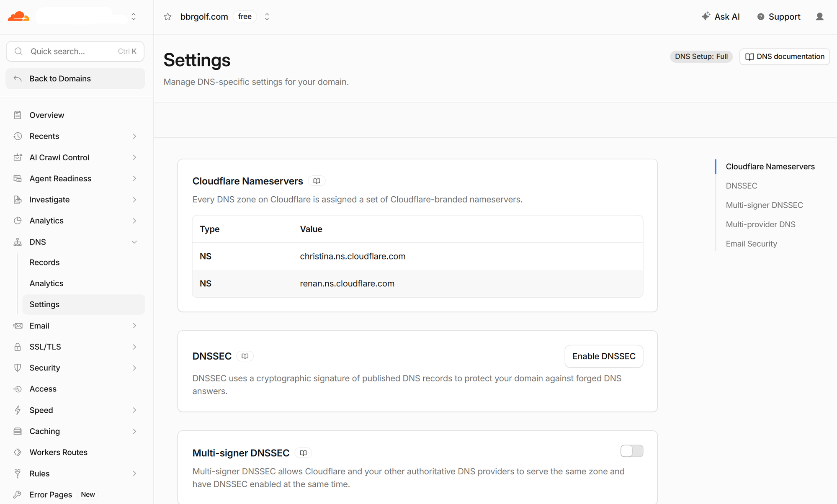Jump to Multi-signer DNSSEC in outline
The height and width of the screenshot is (504, 837).
[x=764, y=205]
